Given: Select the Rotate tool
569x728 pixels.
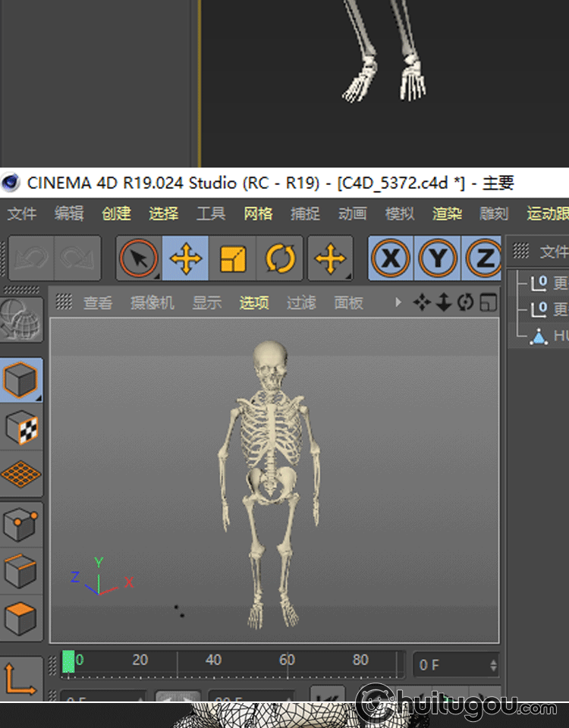Looking at the screenshot, I should coord(280,259).
